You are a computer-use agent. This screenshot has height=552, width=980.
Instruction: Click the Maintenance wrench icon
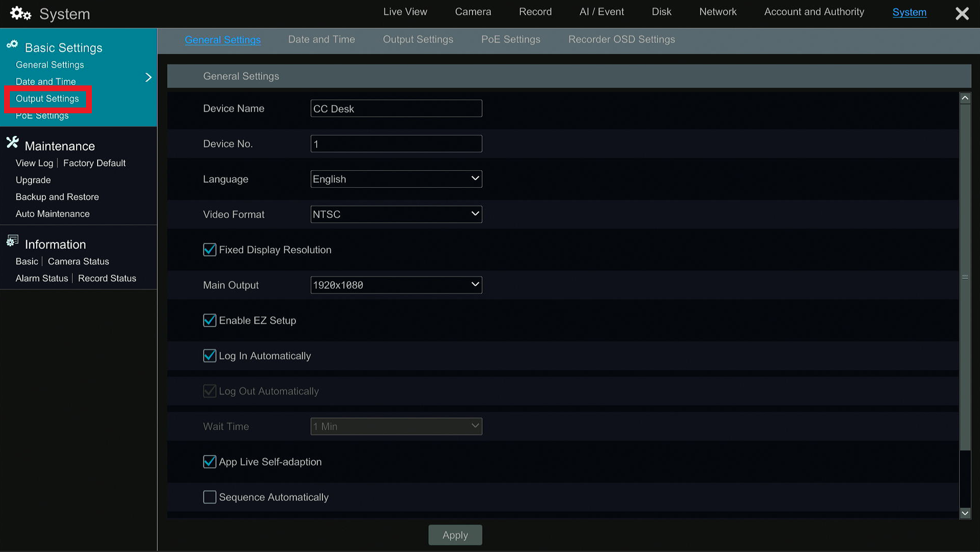pyautogui.click(x=12, y=142)
